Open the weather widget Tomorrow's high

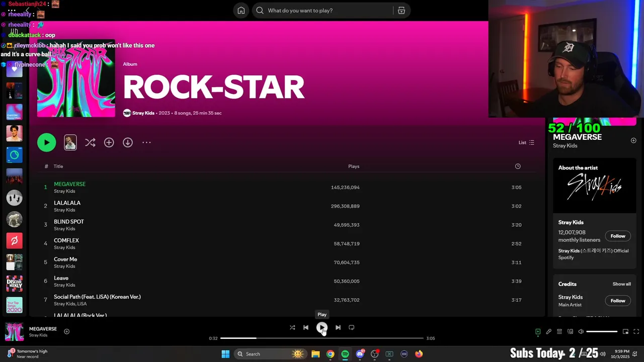[x=28, y=354]
